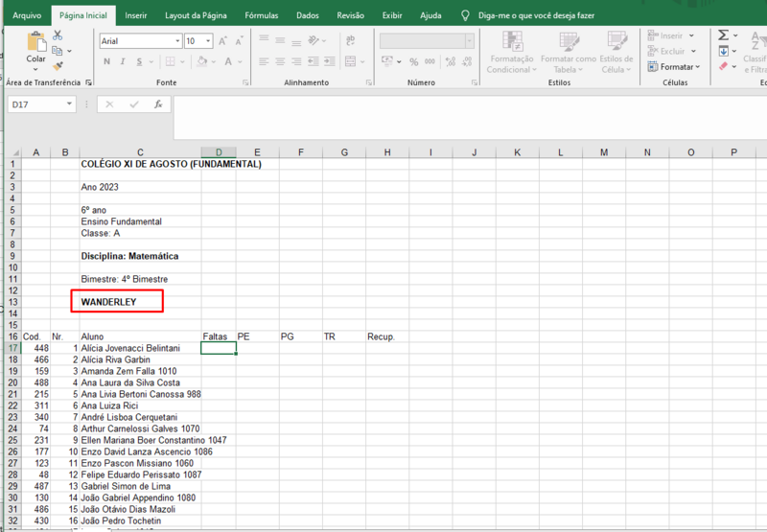767x532 pixels.
Task: Align text right
Action: click(x=296, y=61)
